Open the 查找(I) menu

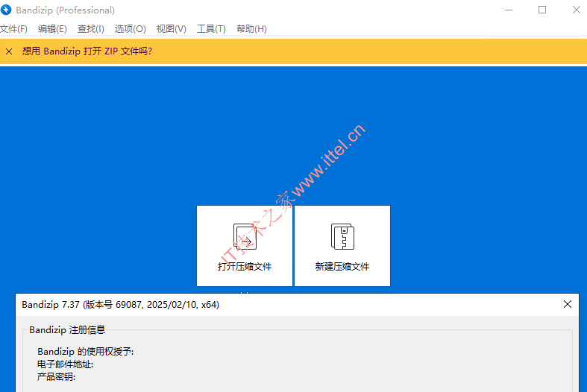[x=90, y=29]
